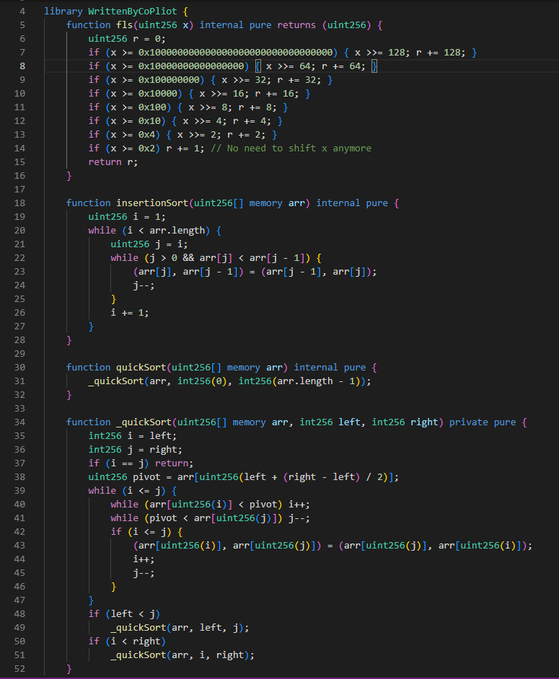Click '_quickSort(arr, i, right);' on line 51
The width and height of the screenshot is (559, 679).
pos(182,655)
